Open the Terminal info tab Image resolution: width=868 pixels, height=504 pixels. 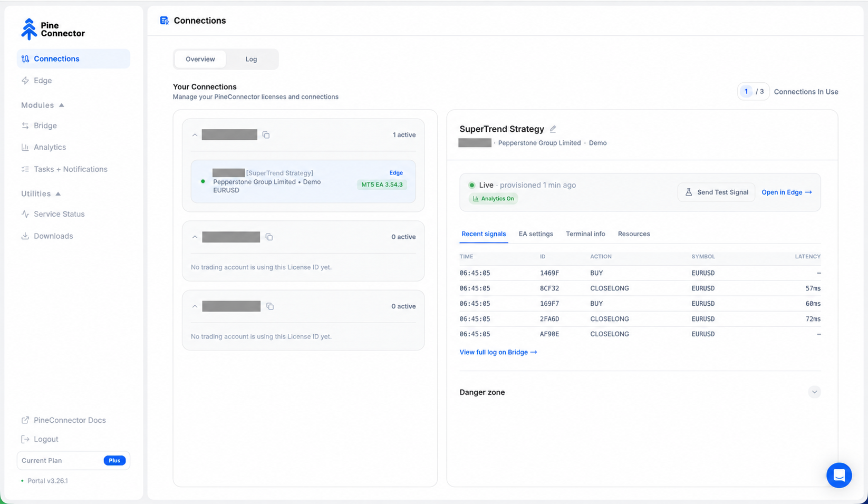point(585,234)
